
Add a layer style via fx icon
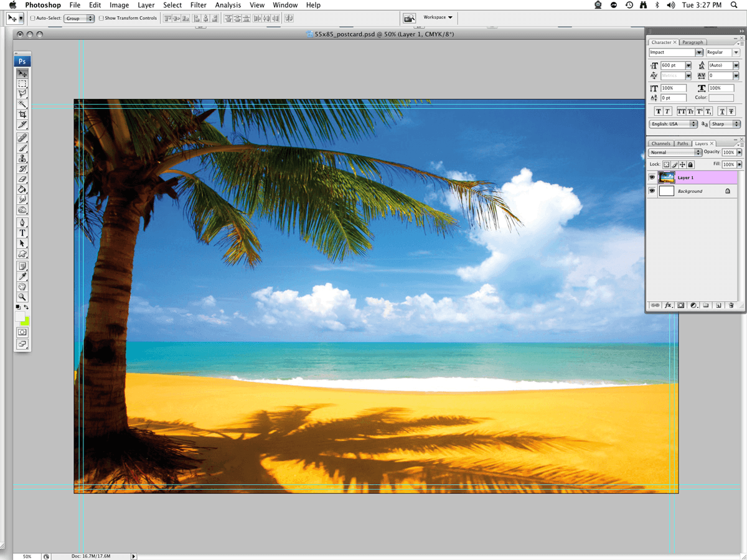coord(669,306)
